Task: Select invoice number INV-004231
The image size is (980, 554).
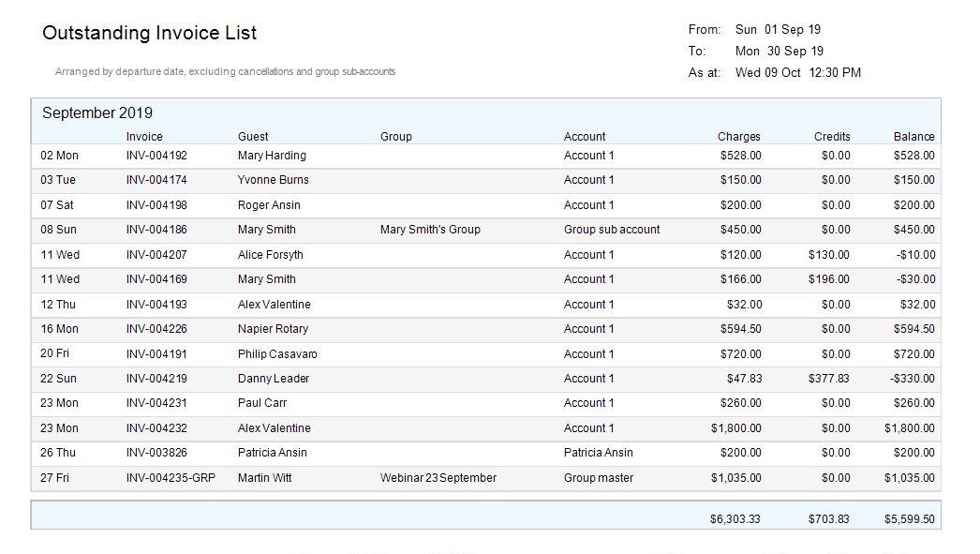Action: (x=156, y=403)
